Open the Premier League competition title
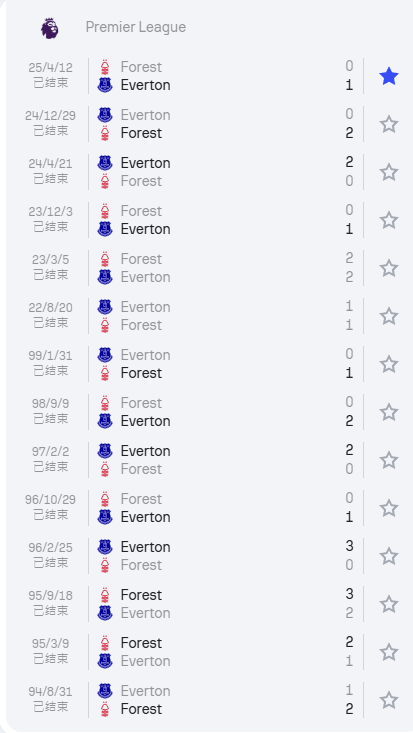Image resolution: width=413 pixels, height=733 pixels. 136,27
